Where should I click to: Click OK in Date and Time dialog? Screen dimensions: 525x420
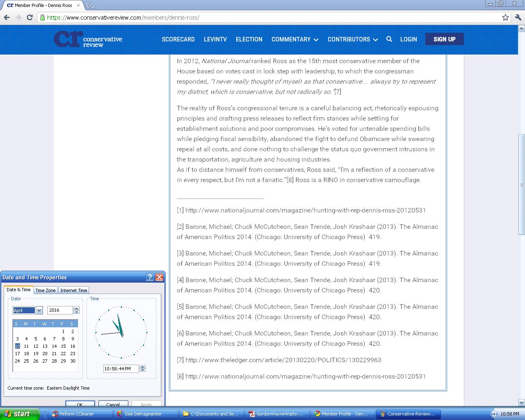(80, 404)
